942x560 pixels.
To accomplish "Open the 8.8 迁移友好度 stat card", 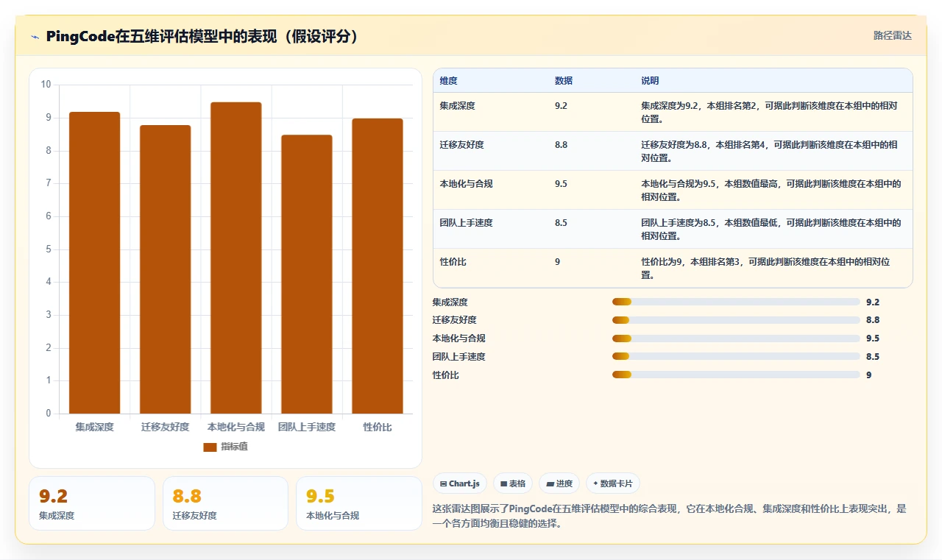I will (225, 503).
